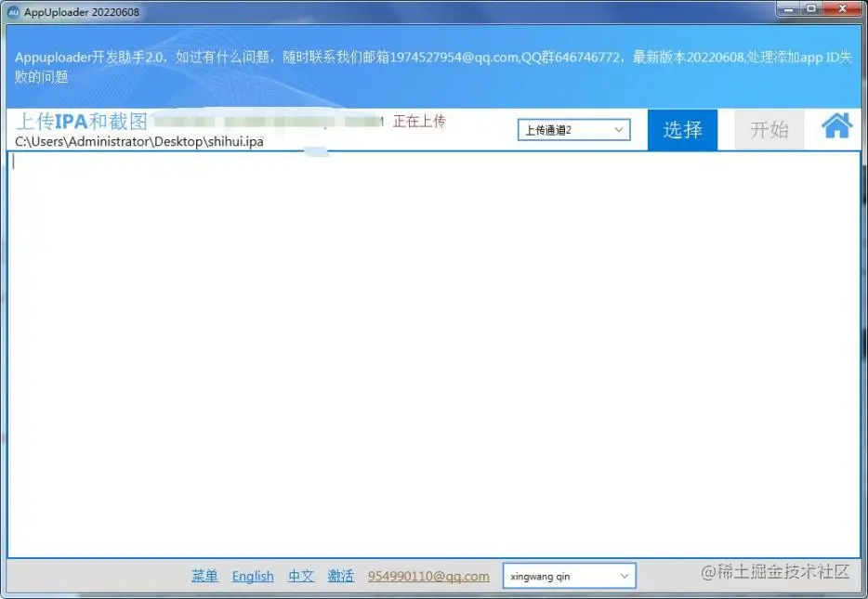Click the 激活 activation link
This screenshot has height=599, width=868.
(340, 576)
